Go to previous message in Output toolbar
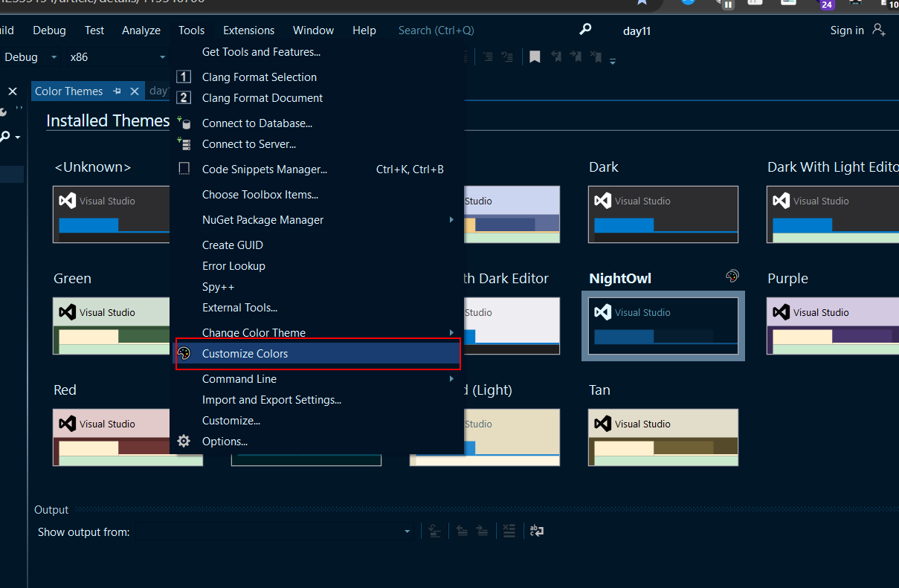The height and width of the screenshot is (588, 899). [462, 531]
